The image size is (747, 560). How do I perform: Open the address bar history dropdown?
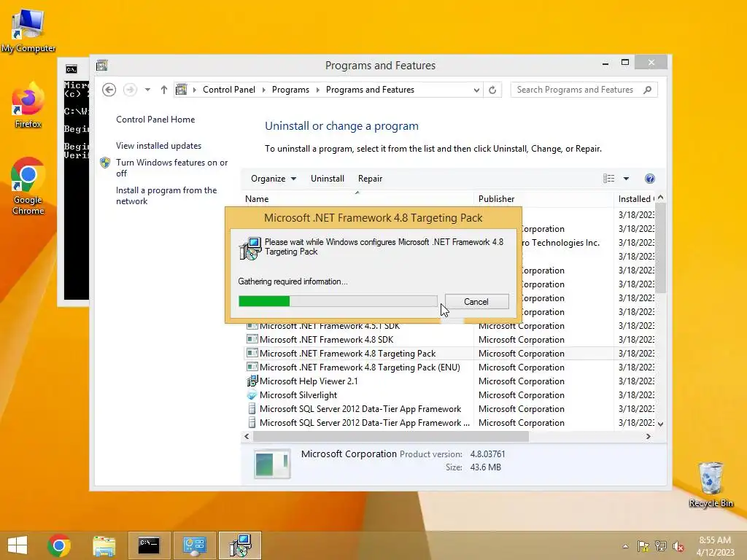point(476,90)
